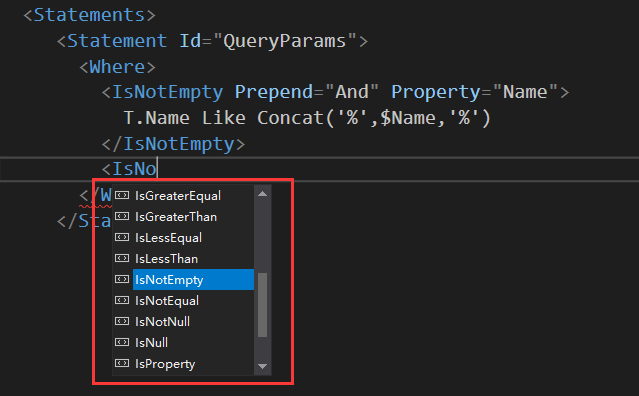The width and height of the screenshot is (639, 396).
Task: Click the icon beside IsProperty suggestion
Action: pos(122,363)
